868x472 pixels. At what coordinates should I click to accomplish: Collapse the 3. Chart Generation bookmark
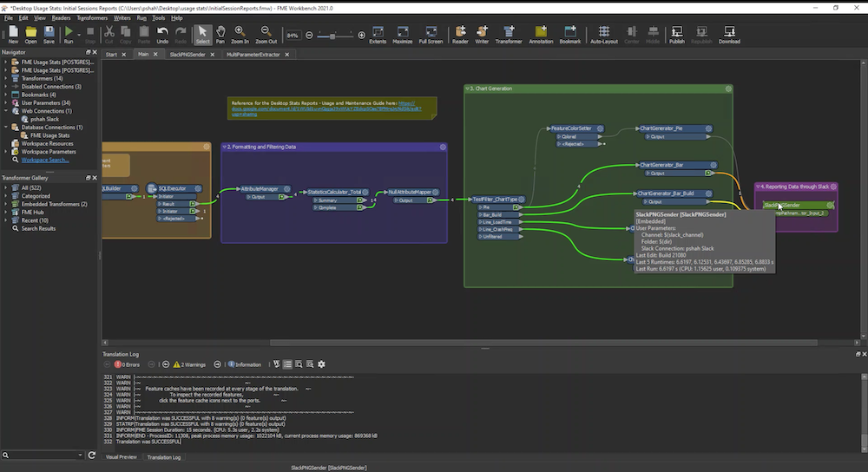[x=467, y=88]
